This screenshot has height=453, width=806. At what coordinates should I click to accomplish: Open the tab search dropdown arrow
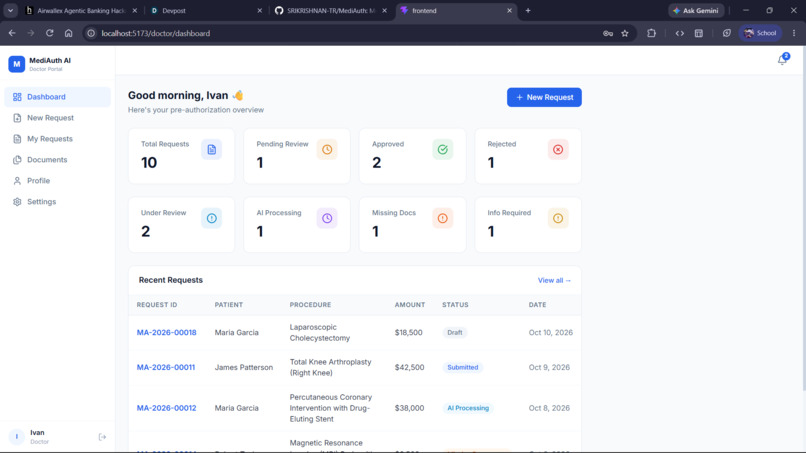click(10, 10)
